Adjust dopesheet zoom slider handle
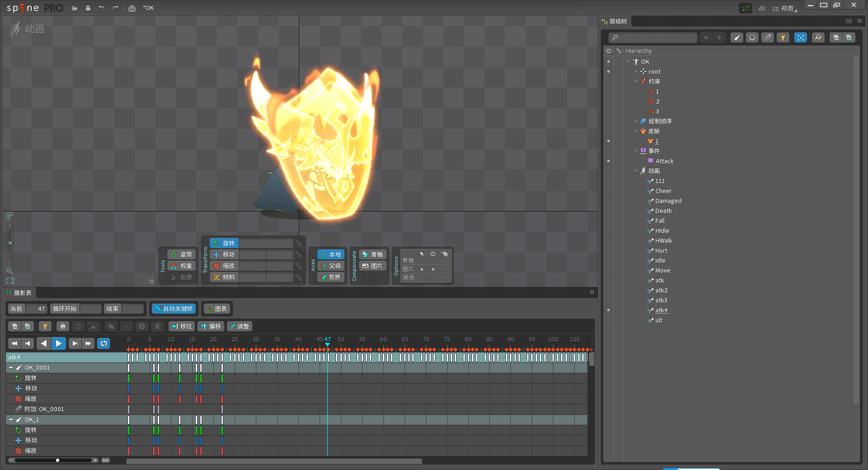This screenshot has height=470, width=868. (x=57, y=460)
